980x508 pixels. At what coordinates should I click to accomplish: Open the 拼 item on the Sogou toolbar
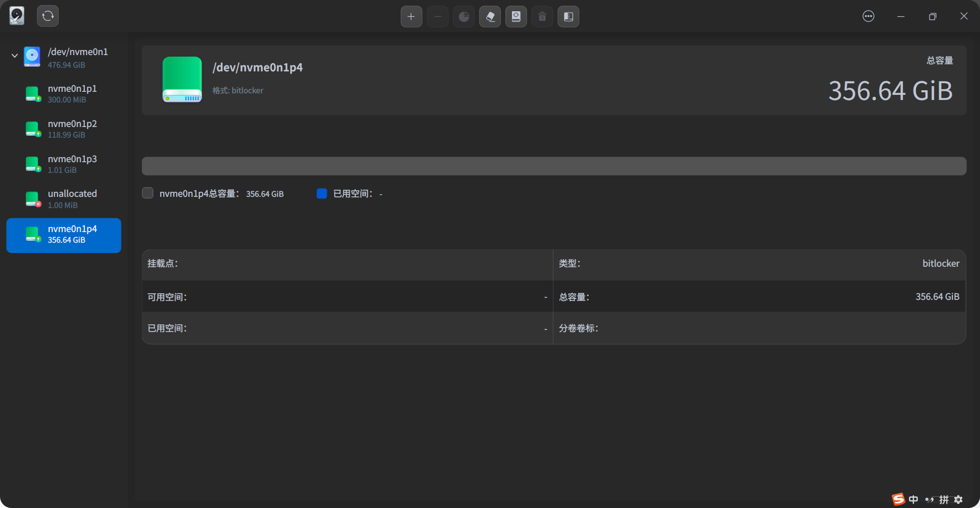943,500
